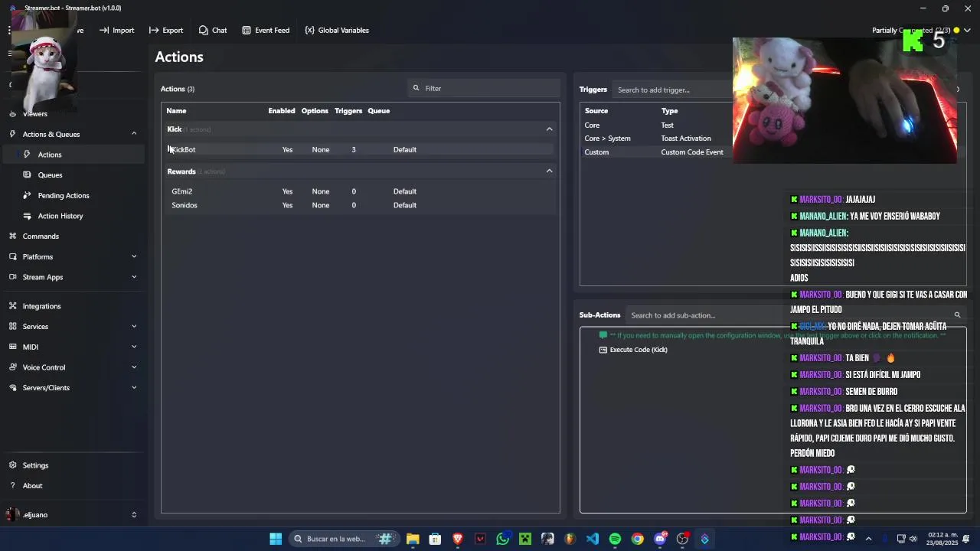Open Visual Studio Code from taskbar
Viewport: 980px width, 551px height.
[593, 539]
